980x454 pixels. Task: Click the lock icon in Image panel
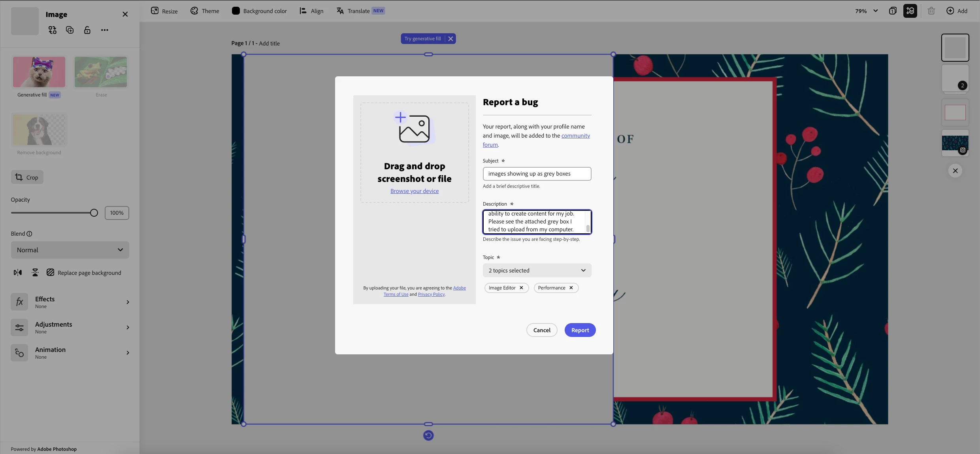pos(87,30)
